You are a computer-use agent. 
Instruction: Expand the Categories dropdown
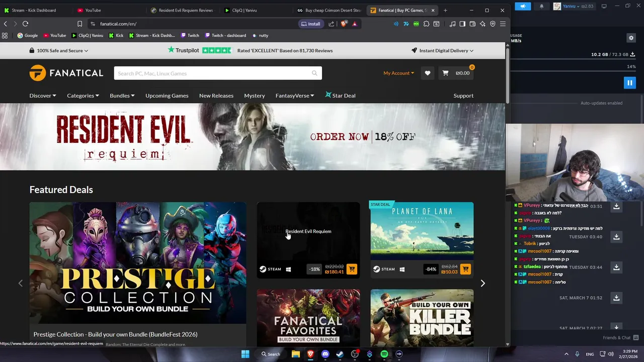[x=83, y=96]
